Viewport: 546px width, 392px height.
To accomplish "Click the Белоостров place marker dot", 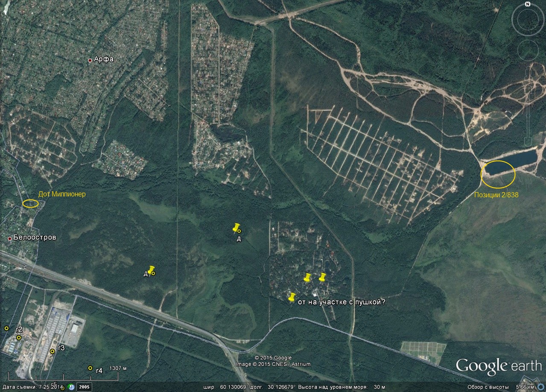I will click(x=9, y=238).
